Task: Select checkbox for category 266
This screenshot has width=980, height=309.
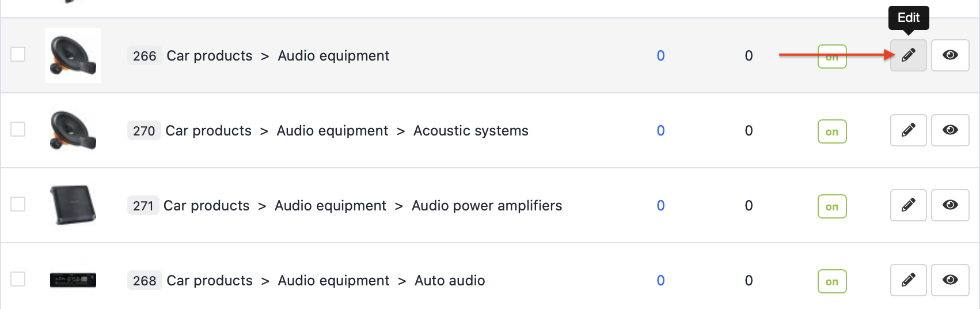Action: (18, 54)
